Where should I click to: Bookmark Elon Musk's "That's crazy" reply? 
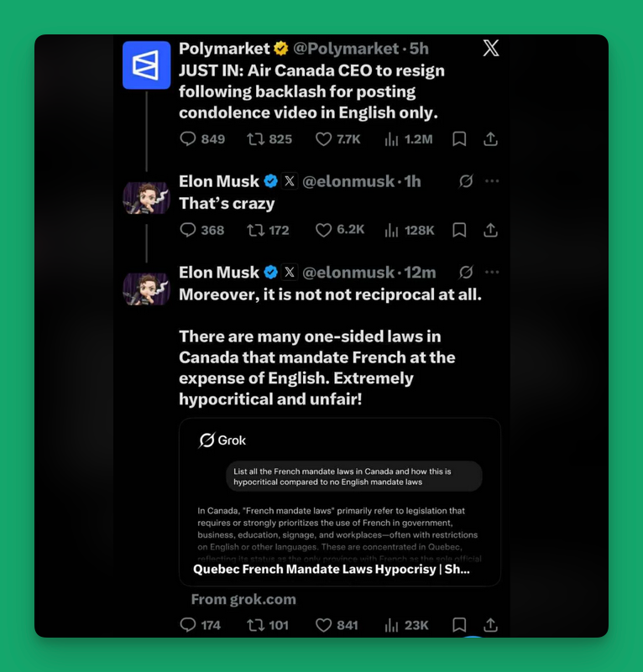(x=459, y=230)
